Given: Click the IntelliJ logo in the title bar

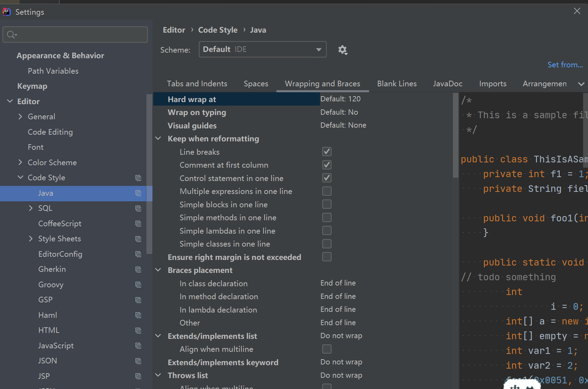Looking at the screenshot, I should tap(7, 12).
